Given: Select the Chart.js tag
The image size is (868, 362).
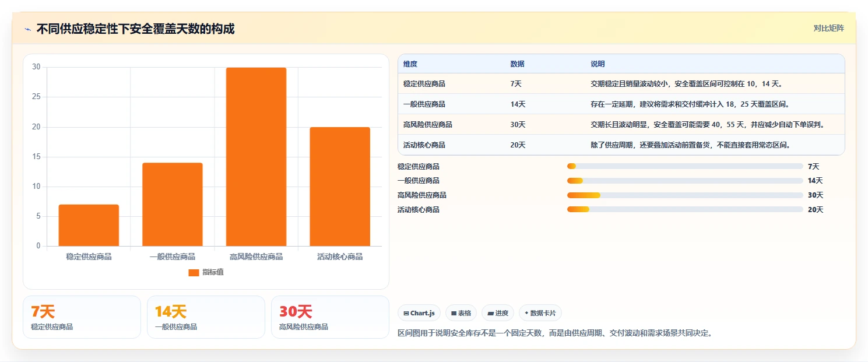Looking at the screenshot, I should point(419,313).
